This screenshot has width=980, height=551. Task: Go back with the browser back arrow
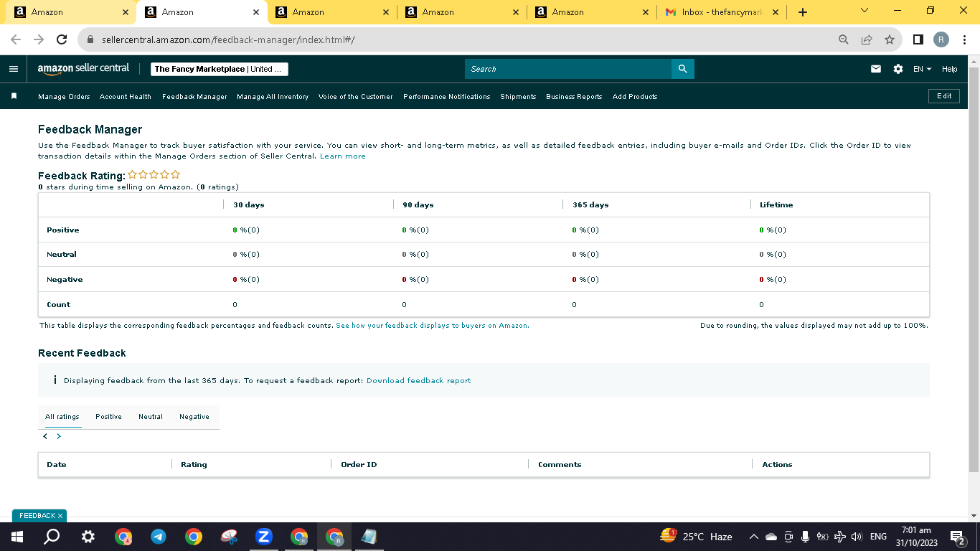(16, 39)
